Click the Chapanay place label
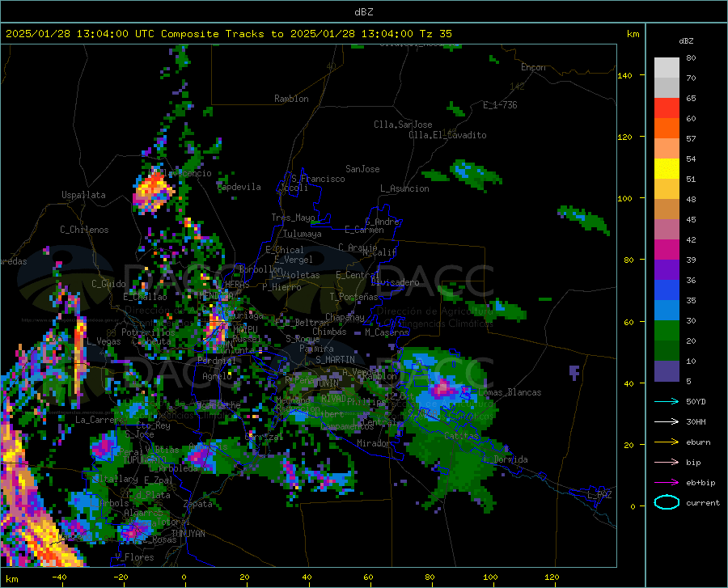 (345, 317)
